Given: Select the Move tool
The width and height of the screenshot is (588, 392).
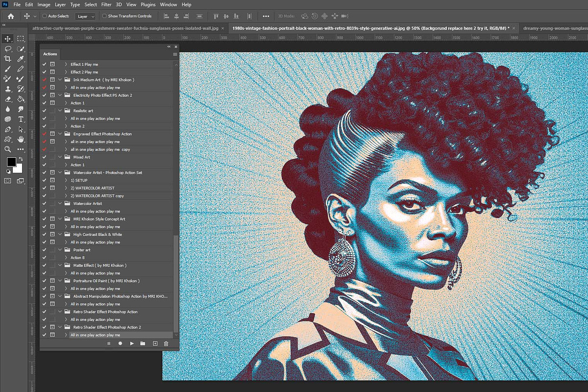Looking at the screenshot, I should (x=8, y=39).
